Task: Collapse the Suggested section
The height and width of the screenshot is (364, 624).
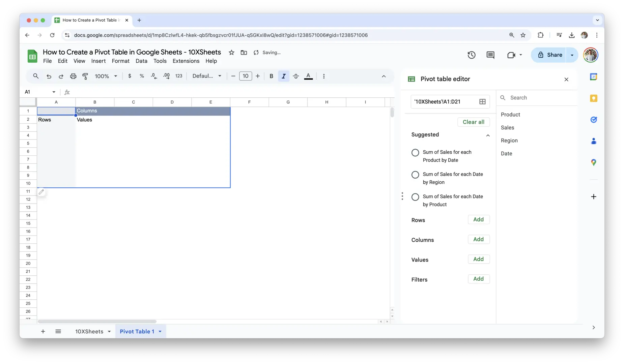Action: (488, 135)
